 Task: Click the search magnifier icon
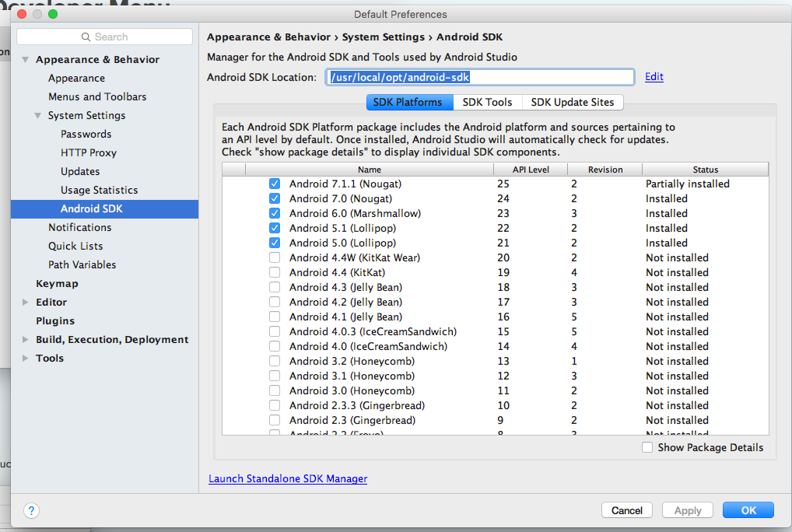tap(86, 37)
